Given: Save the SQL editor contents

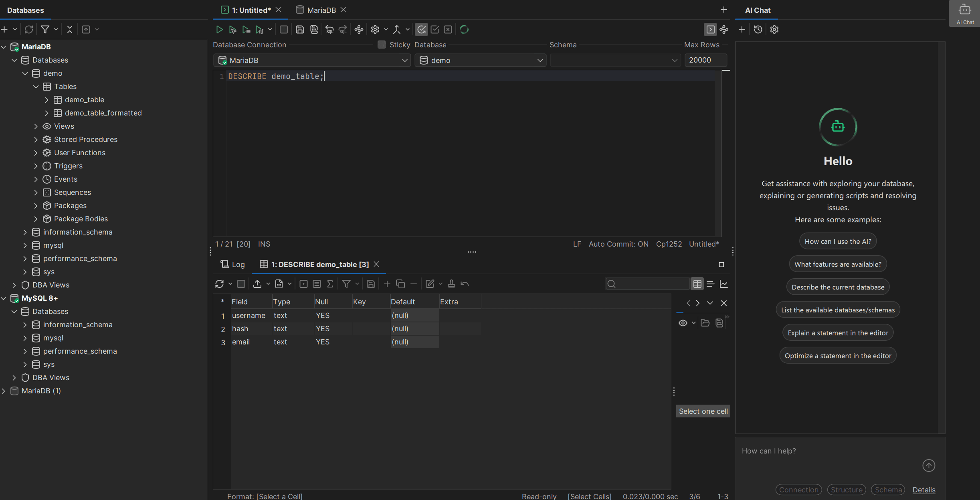Looking at the screenshot, I should [300, 29].
